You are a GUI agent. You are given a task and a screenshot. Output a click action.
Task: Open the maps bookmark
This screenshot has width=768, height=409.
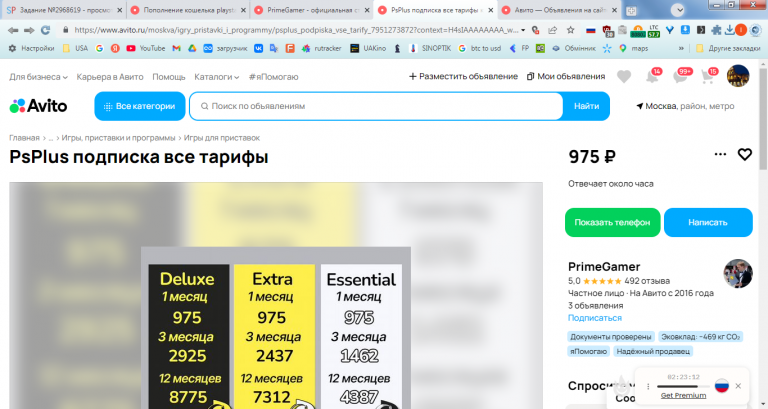click(634, 48)
